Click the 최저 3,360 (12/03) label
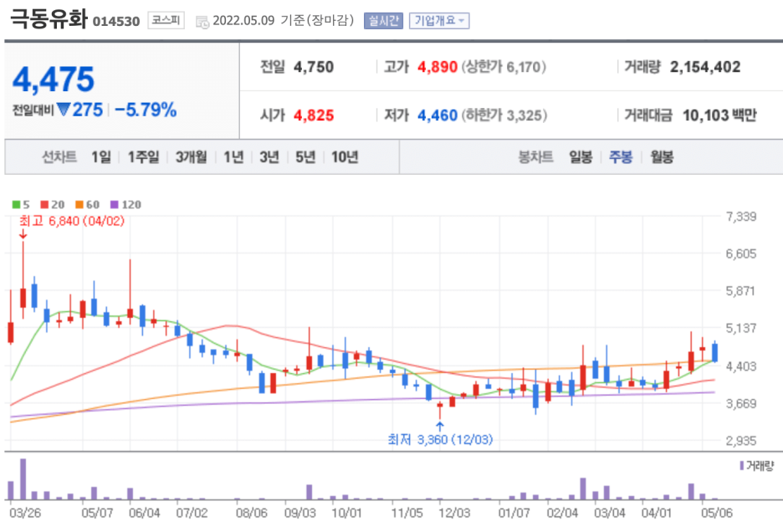 (440, 439)
